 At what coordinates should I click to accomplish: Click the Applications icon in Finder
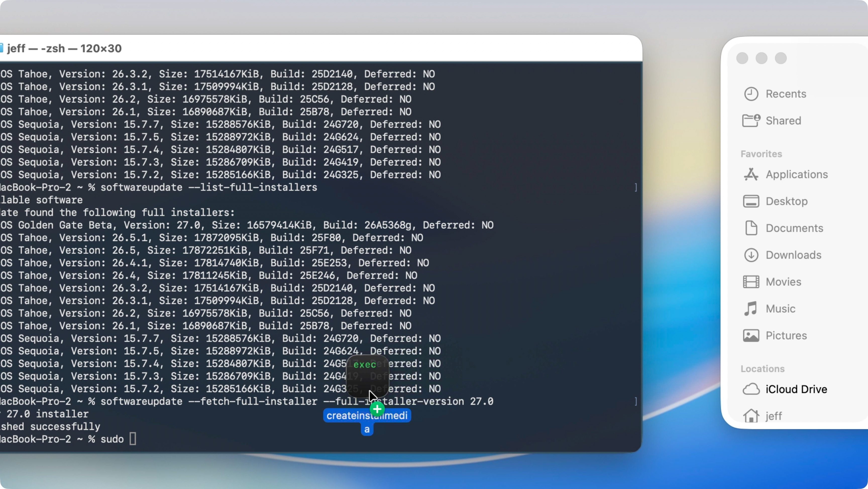751,174
